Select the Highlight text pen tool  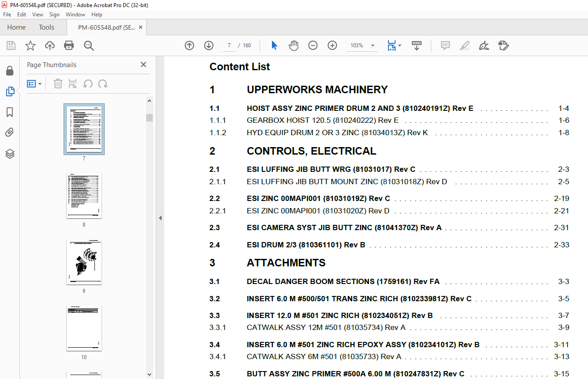pos(464,45)
